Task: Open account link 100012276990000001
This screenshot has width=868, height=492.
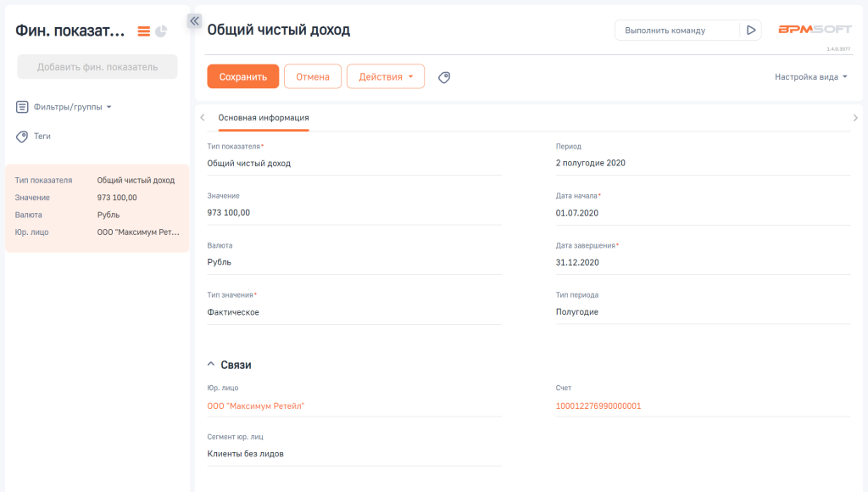Action: click(598, 405)
